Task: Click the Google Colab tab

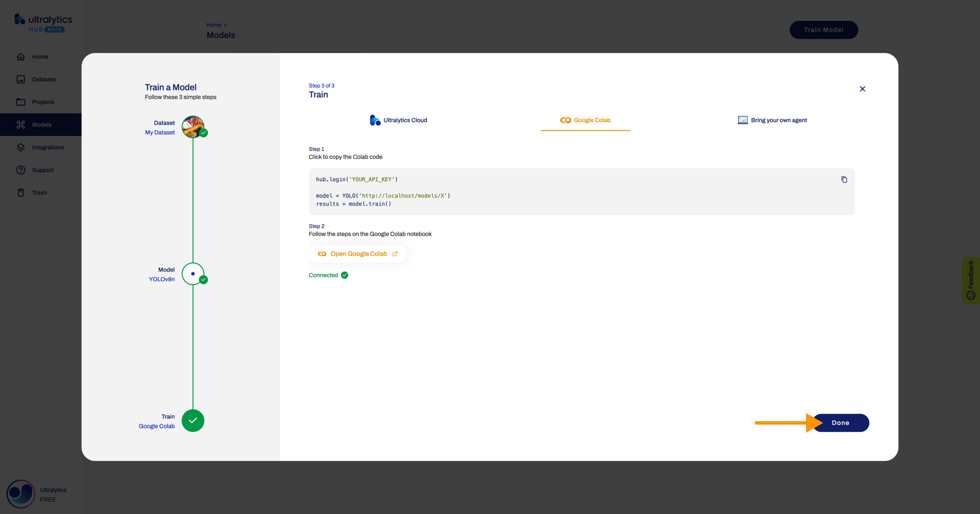Action: pos(585,120)
